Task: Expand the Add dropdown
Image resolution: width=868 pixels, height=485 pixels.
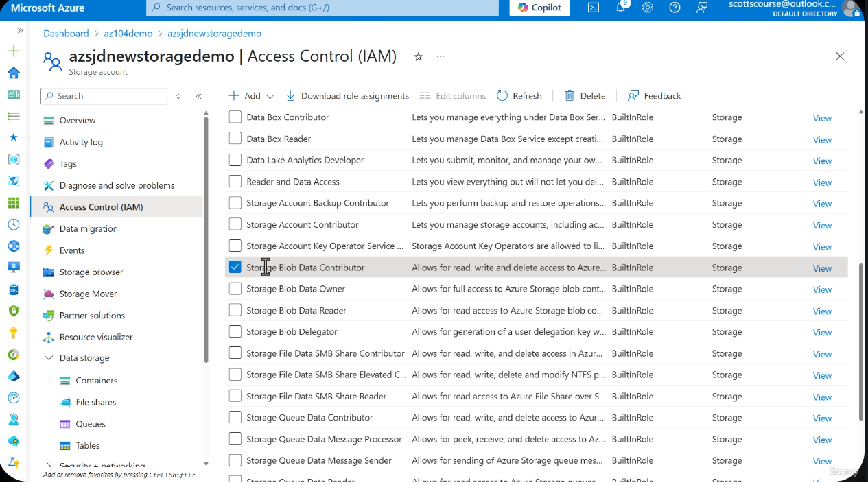Action: [271, 95]
